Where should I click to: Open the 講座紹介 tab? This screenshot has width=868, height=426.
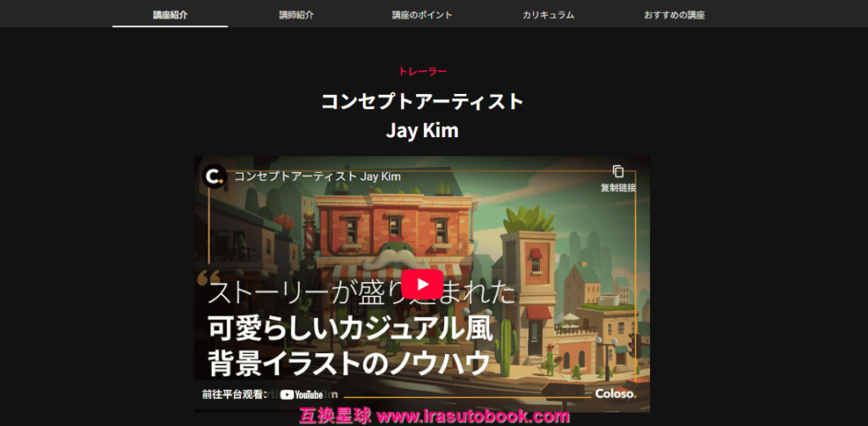pos(170,14)
